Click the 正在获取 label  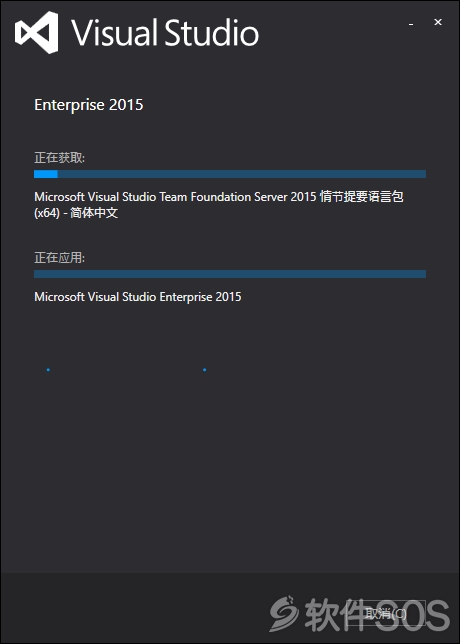(x=60, y=158)
